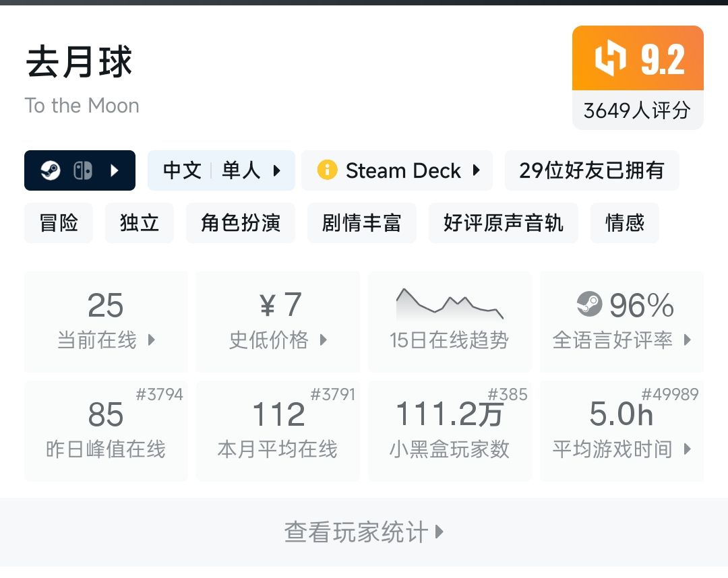
Task: Open the 好评原声音轨 soundtrack tag
Action: (503, 223)
